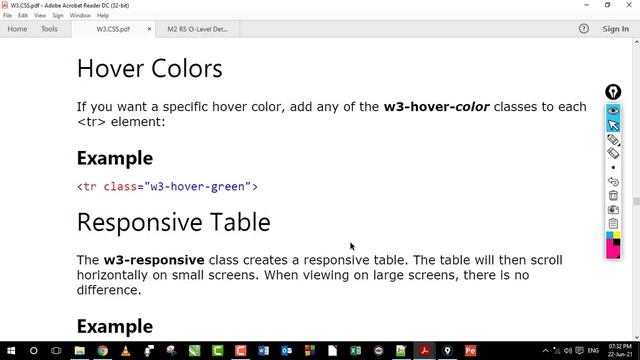Image resolution: width=640 pixels, height=360 pixels.
Task: Close the W3.CSS.pdf tab
Action: tap(149, 29)
